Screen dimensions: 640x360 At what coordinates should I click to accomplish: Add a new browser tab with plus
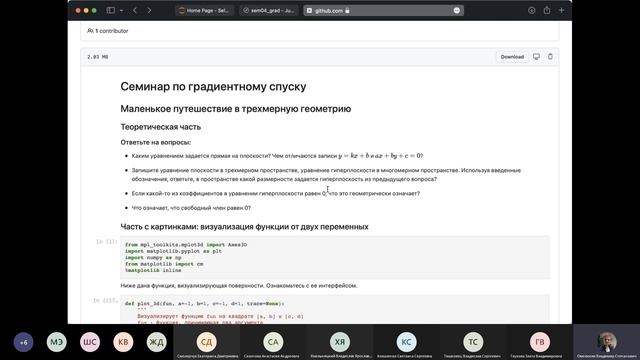(x=561, y=10)
